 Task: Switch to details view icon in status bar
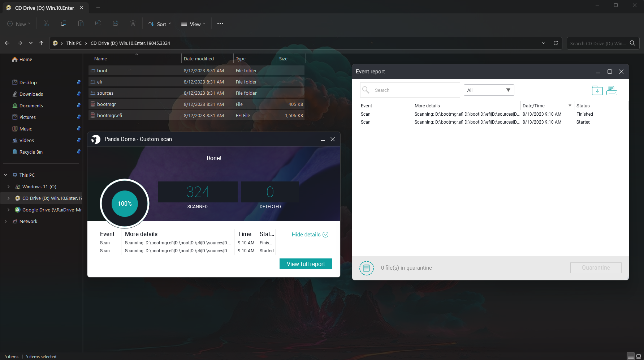click(631, 356)
